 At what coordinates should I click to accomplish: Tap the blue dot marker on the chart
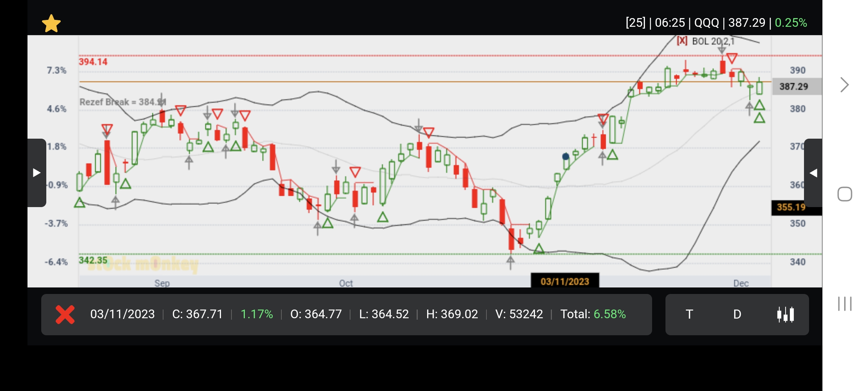566,156
